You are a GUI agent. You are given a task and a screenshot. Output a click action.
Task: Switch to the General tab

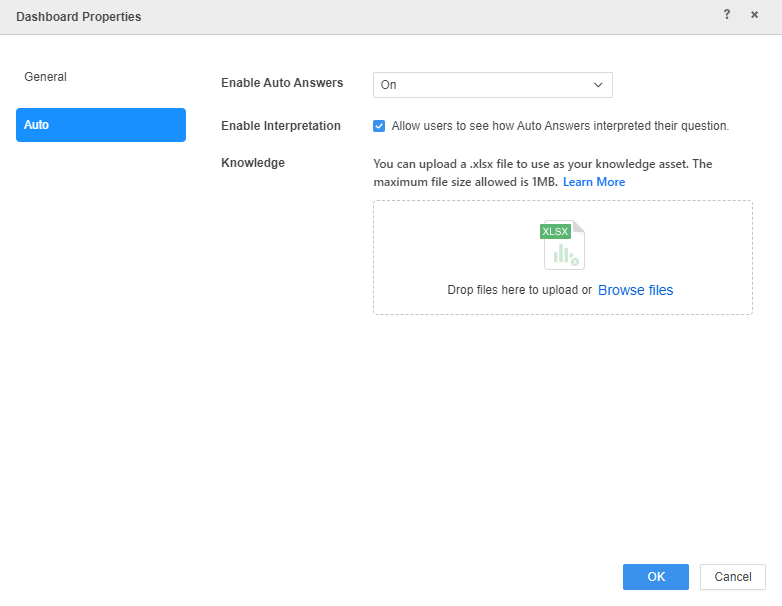pos(46,77)
